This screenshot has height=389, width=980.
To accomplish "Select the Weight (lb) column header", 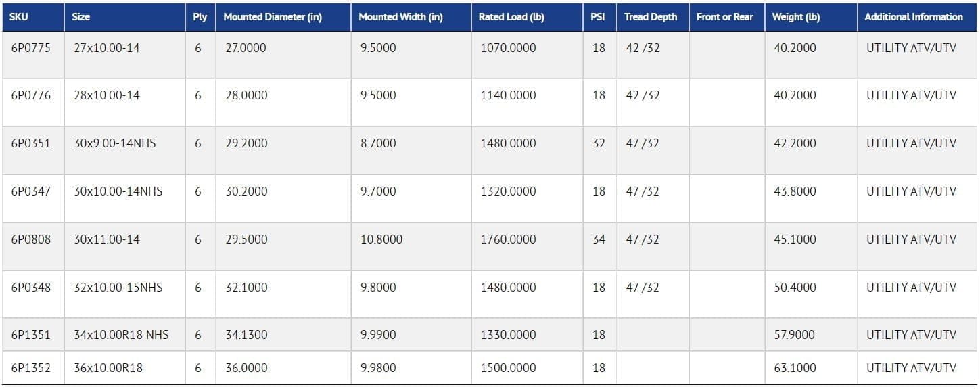I will point(811,17).
